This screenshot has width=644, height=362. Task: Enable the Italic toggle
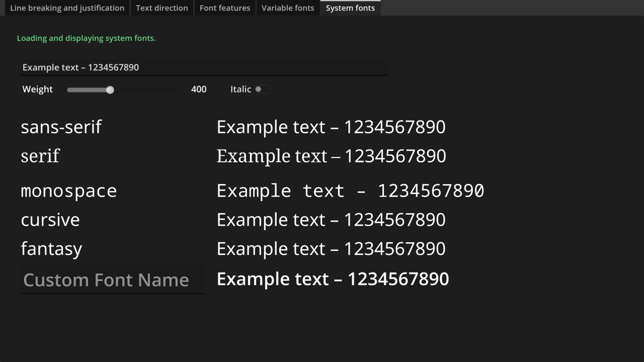pyautogui.click(x=263, y=89)
